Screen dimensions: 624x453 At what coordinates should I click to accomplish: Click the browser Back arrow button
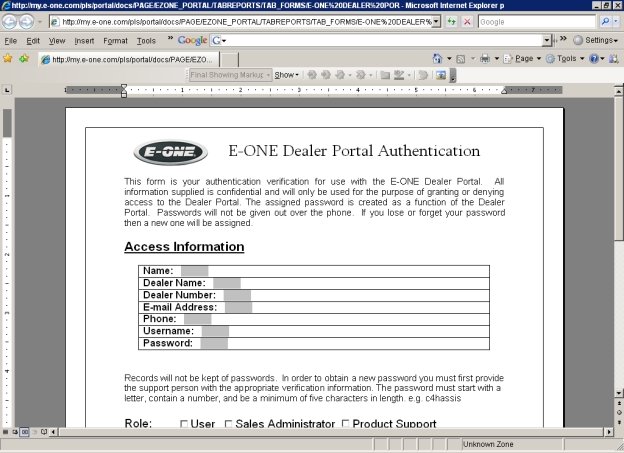(x=10, y=21)
